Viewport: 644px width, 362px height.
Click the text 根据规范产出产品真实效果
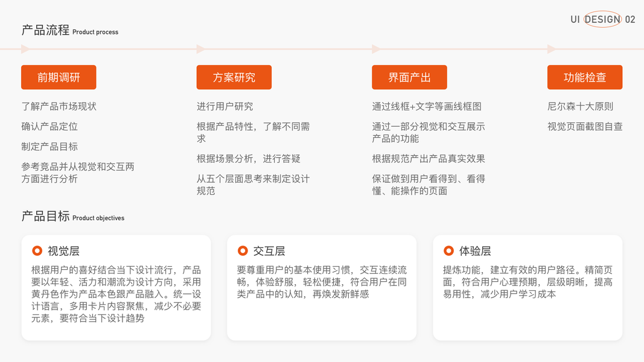(429, 159)
